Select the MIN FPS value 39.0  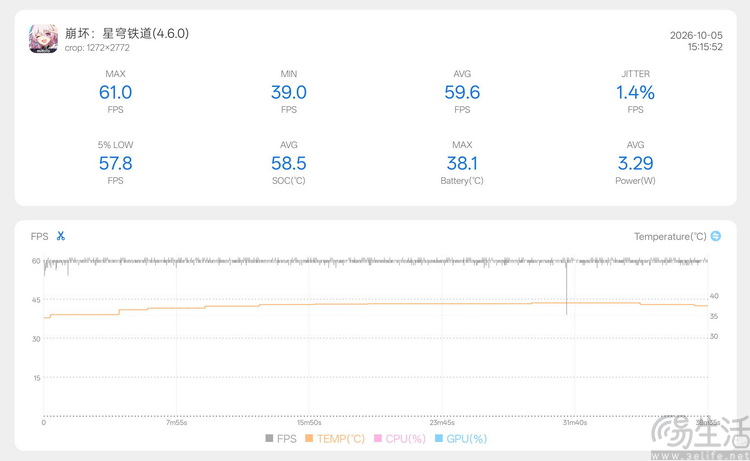289,92
